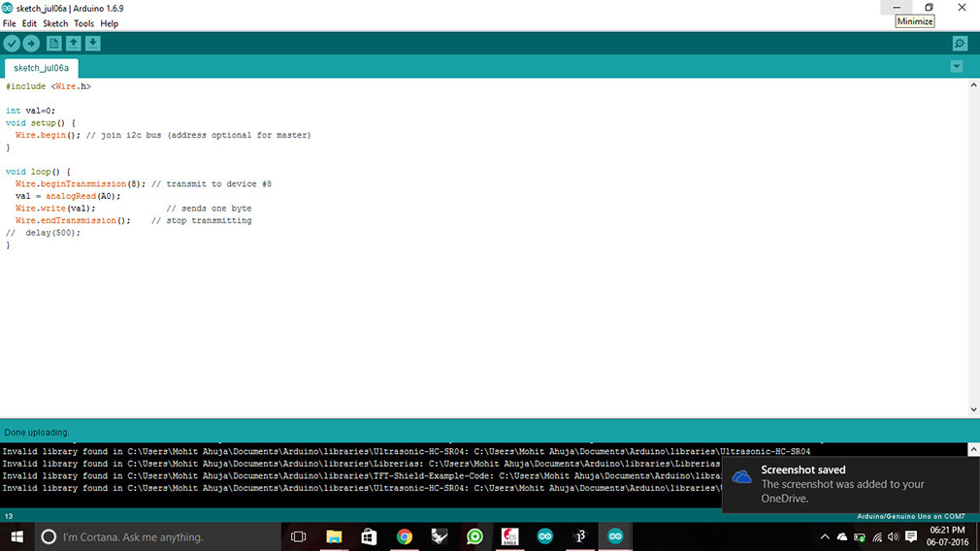Open a sketch with the up-arrow icon
Screen dimensions: 980x551
pos(73,43)
